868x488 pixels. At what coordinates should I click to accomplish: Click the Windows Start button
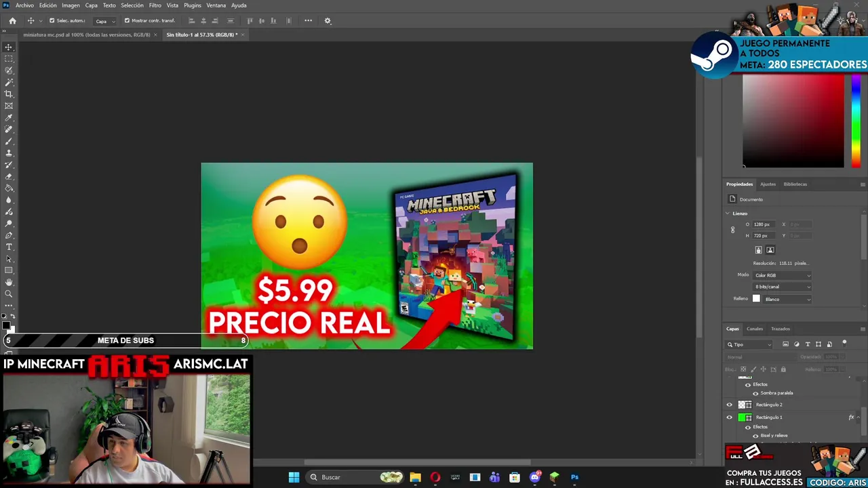click(294, 477)
